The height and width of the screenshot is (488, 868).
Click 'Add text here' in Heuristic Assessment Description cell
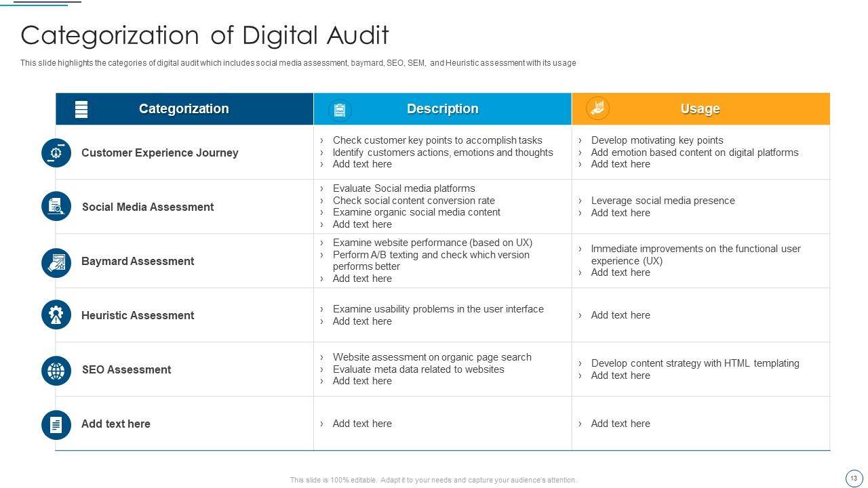coord(362,321)
